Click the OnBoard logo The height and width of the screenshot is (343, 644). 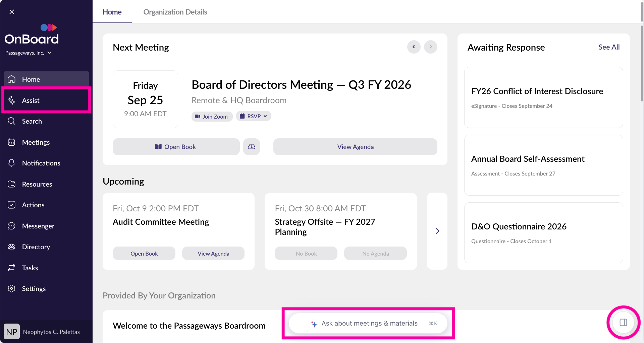coord(32,35)
